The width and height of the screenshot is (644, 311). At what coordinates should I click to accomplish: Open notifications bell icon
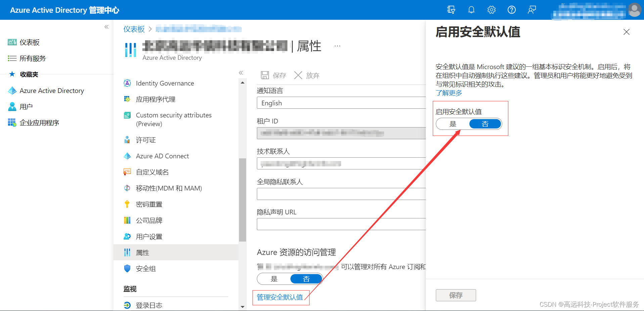coord(471,10)
